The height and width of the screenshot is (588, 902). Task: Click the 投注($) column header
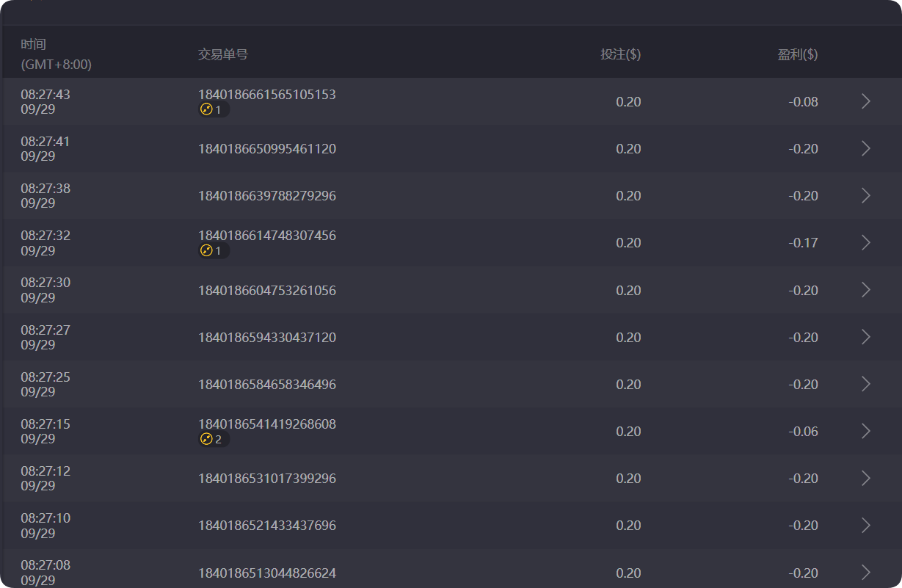pyautogui.click(x=620, y=54)
